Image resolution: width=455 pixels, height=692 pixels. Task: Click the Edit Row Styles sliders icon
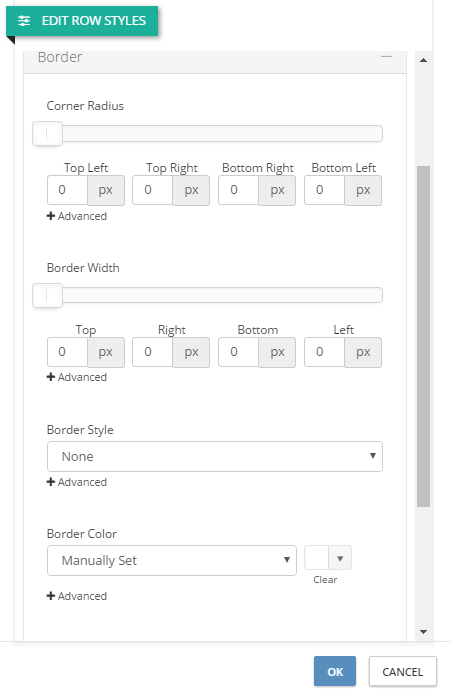click(x=24, y=21)
